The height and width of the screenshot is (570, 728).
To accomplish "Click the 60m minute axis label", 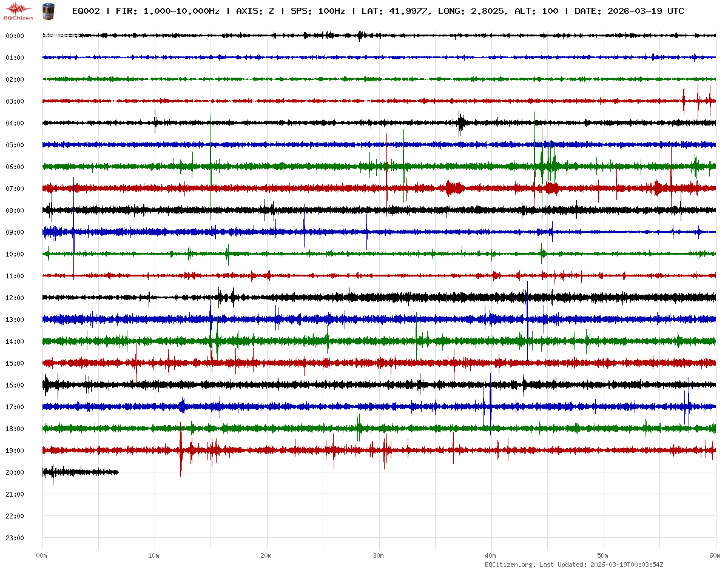I will 715,555.
